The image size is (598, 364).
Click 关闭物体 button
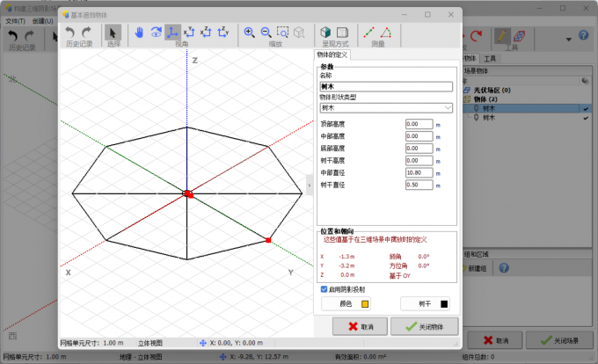click(424, 327)
